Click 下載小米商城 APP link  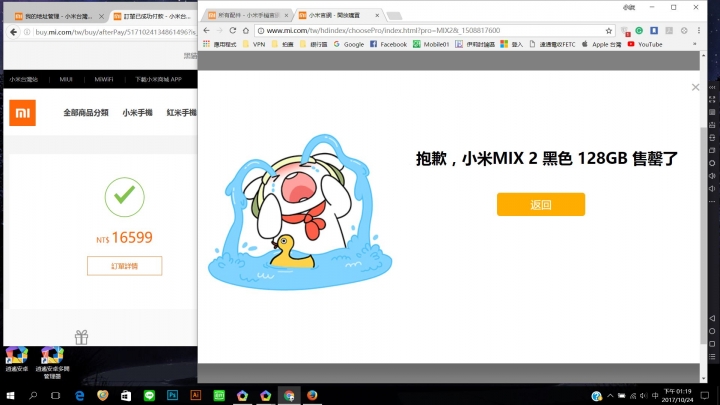[x=158, y=79]
